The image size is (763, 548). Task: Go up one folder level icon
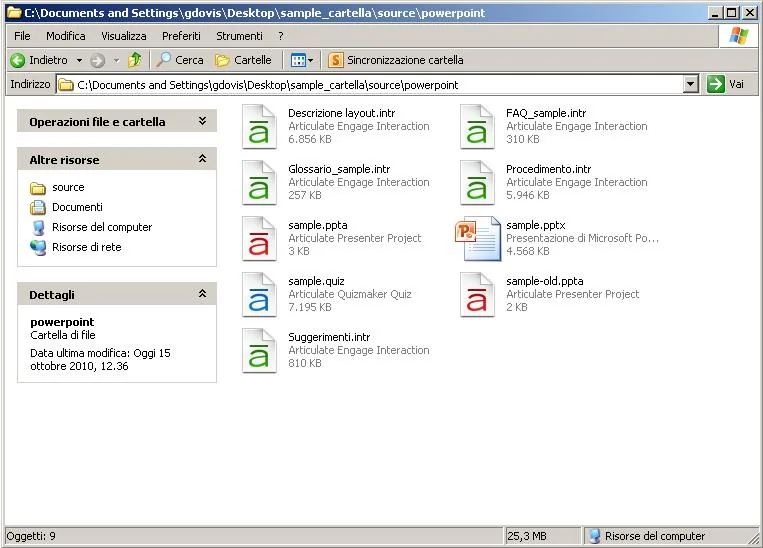(x=135, y=60)
